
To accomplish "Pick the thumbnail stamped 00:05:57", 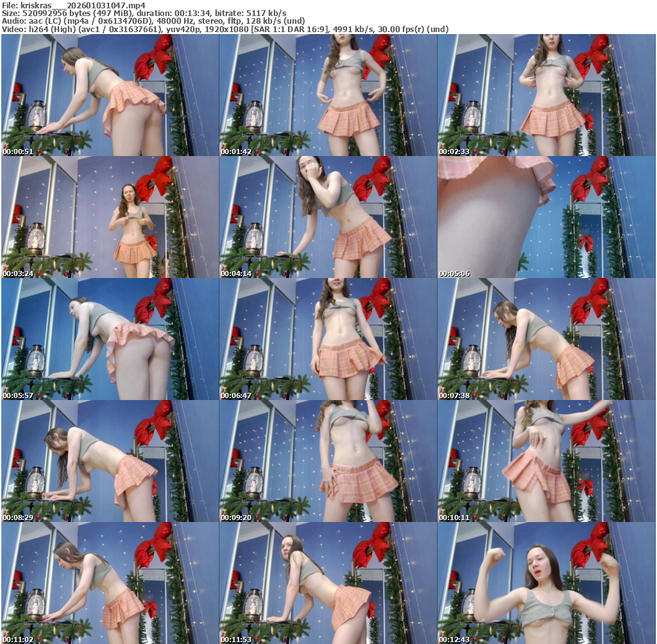I will (x=110, y=339).
